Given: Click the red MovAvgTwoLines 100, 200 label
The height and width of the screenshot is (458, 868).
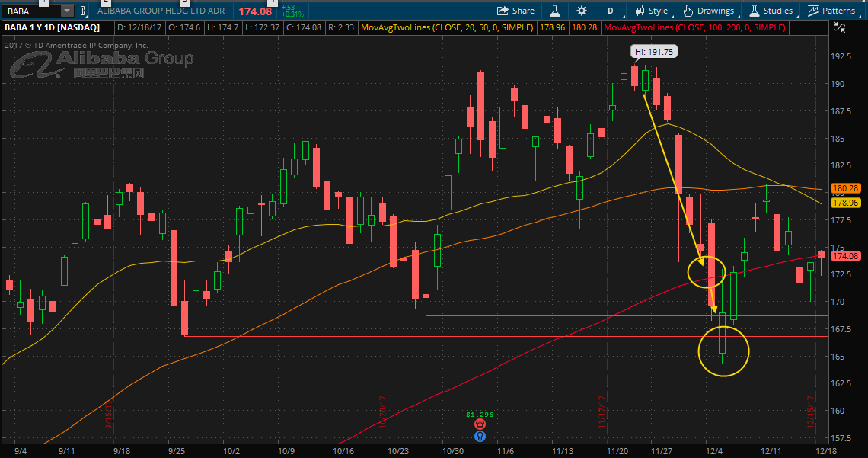Looking at the screenshot, I should 694,27.
